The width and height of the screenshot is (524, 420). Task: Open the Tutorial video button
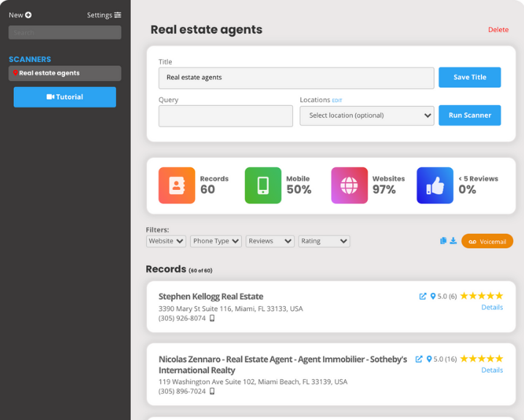click(x=65, y=97)
